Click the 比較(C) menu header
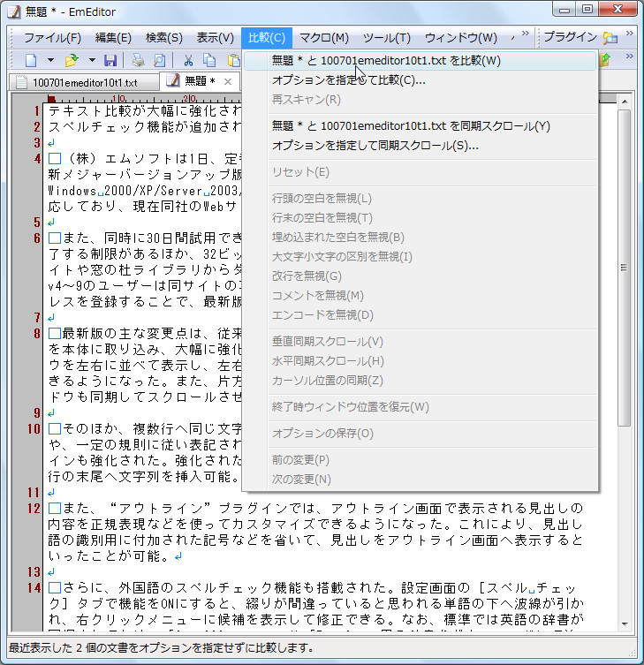This screenshot has width=644, height=665. tap(267, 38)
